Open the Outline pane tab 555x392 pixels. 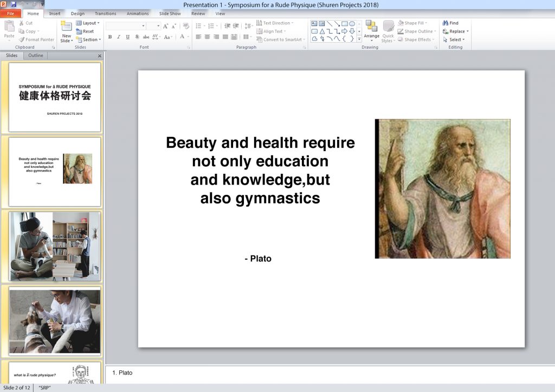pos(36,55)
